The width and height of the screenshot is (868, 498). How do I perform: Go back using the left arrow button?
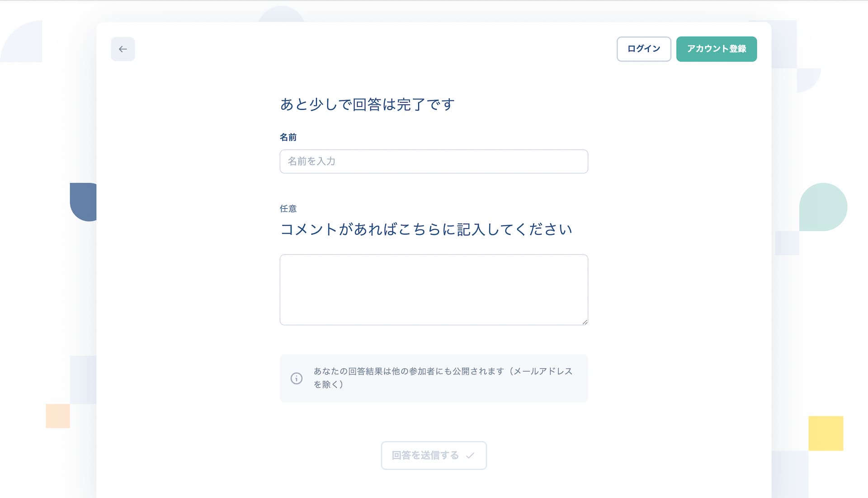123,49
